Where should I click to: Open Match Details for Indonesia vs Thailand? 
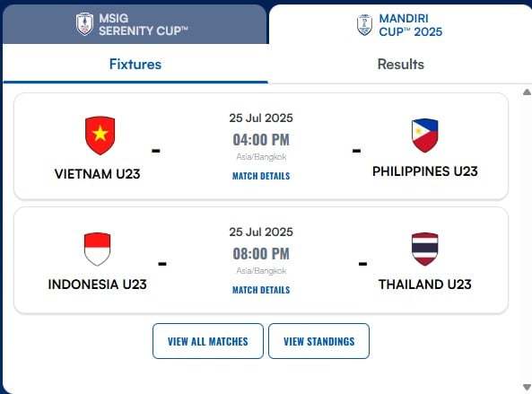coord(261,290)
